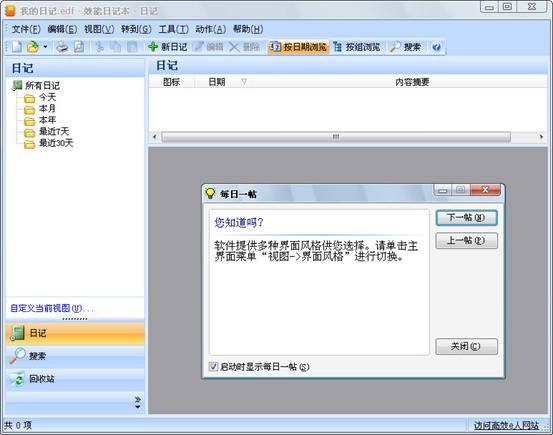Open the dropdown arrow beside open icon

45,47
